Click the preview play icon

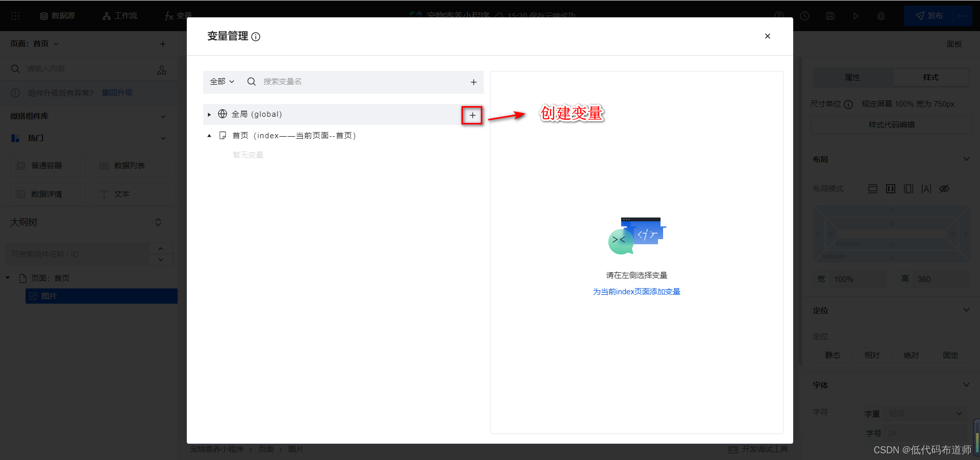855,16
